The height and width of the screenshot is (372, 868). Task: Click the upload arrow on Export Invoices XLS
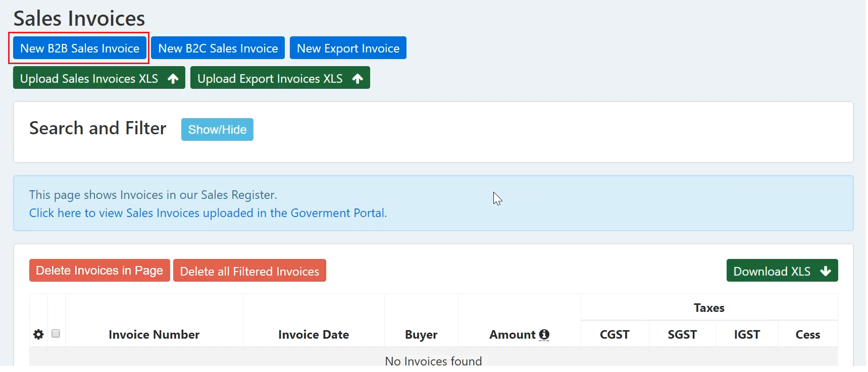pyautogui.click(x=358, y=79)
